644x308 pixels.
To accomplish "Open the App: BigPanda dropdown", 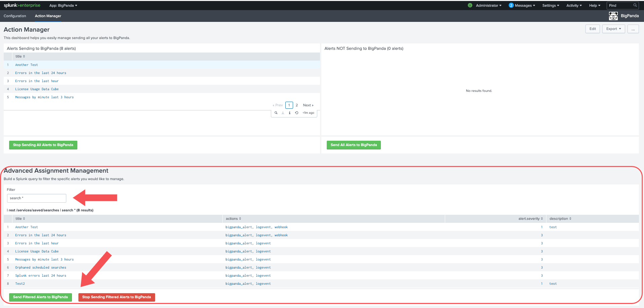I will point(63,5).
